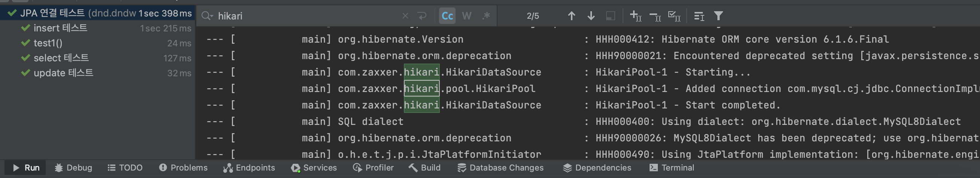Open the Build tool window tab
Viewport: 980px width, 178px height.
click(x=424, y=168)
